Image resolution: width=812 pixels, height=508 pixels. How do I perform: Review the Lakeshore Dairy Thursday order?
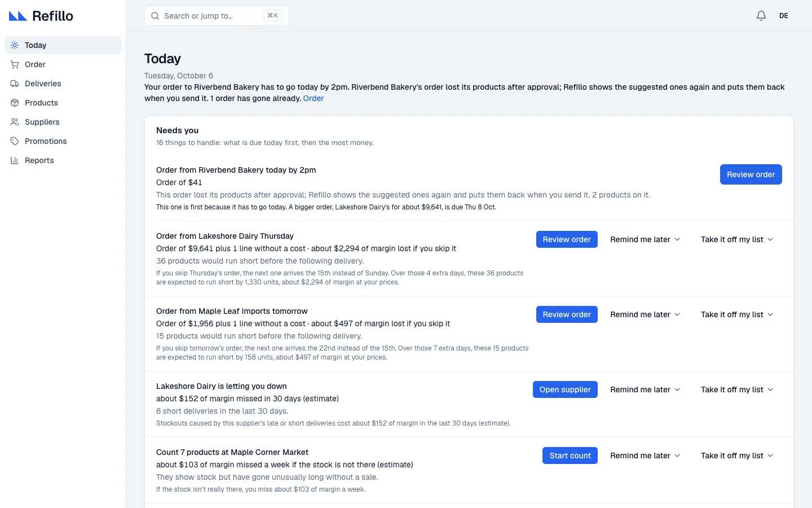pos(567,239)
